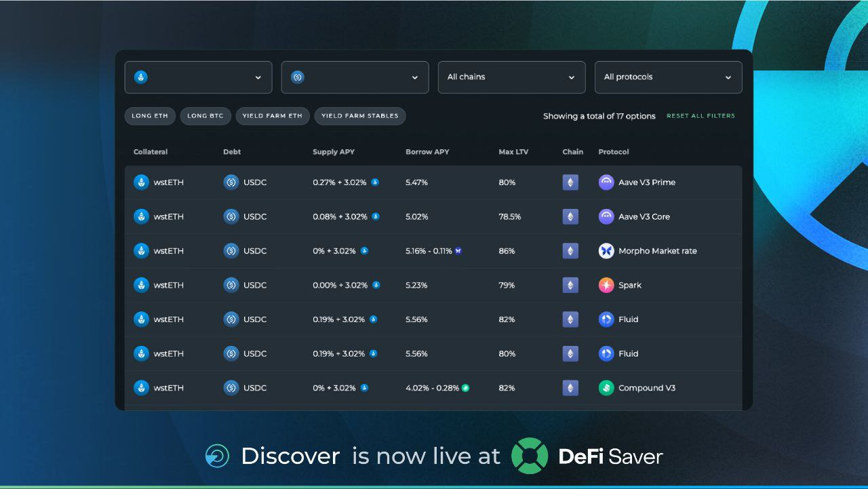Click Morpho reward icon beside 5.16% - 0.11%
The height and width of the screenshot is (489, 868).
[x=458, y=251]
